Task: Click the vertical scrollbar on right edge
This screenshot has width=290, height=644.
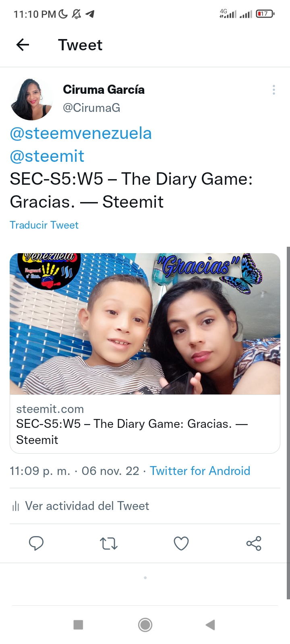Action: pos(288,423)
